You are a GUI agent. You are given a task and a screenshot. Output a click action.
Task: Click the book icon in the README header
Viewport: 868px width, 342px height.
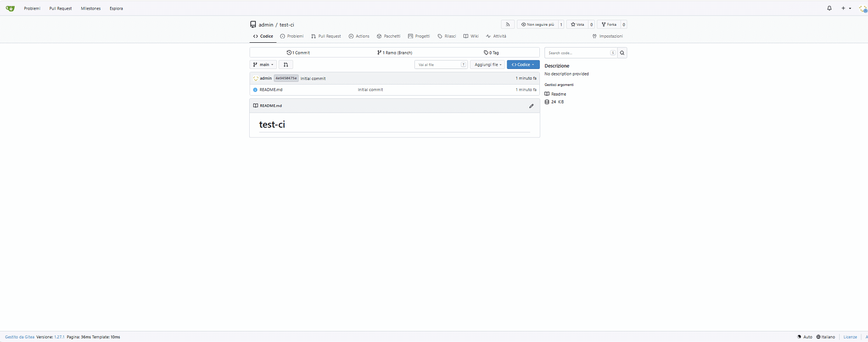[256, 106]
